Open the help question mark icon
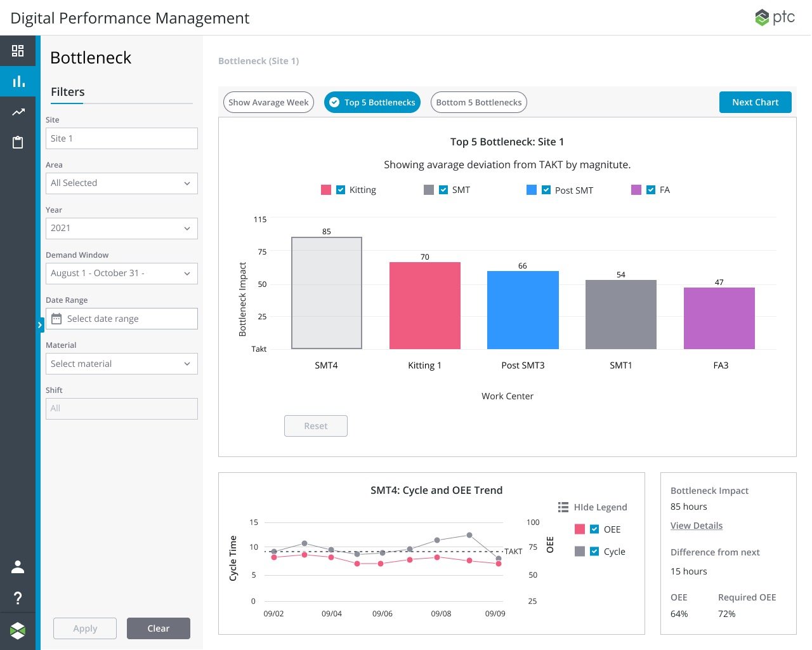Viewport: 812px width, 650px height. tap(18, 597)
